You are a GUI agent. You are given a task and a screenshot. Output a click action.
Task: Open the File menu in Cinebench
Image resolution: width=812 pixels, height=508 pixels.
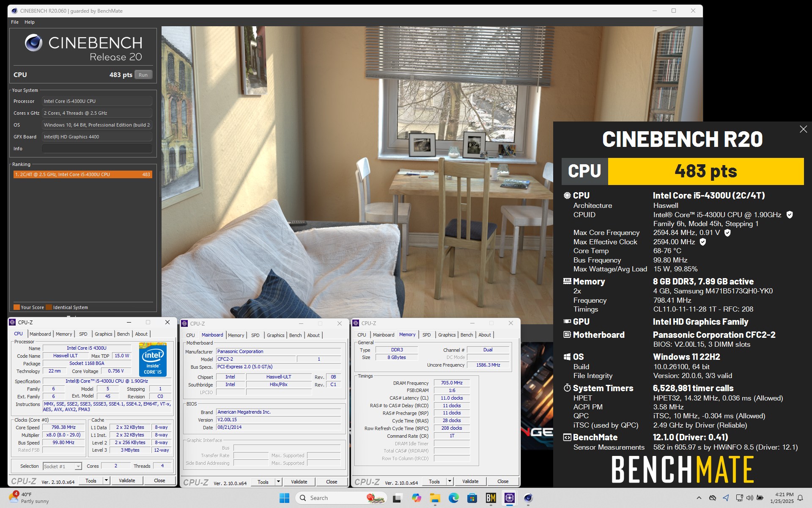[x=15, y=22]
